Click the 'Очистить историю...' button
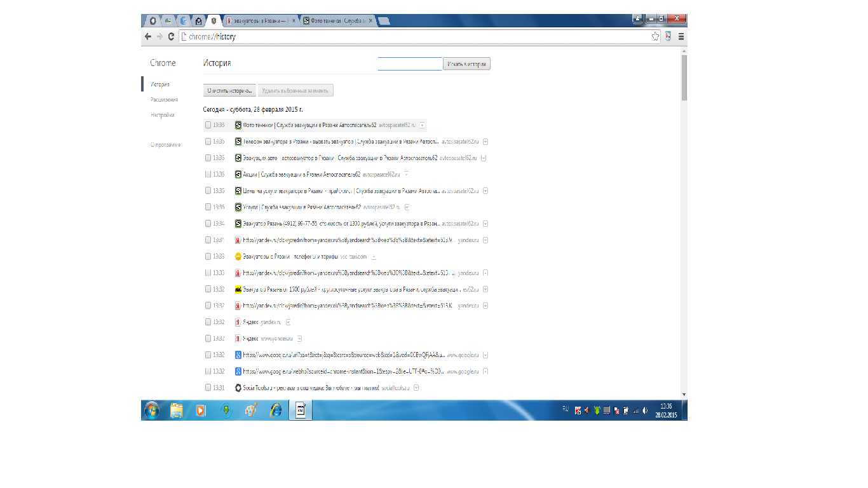The width and height of the screenshot is (868, 488). click(x=229, y=91)
